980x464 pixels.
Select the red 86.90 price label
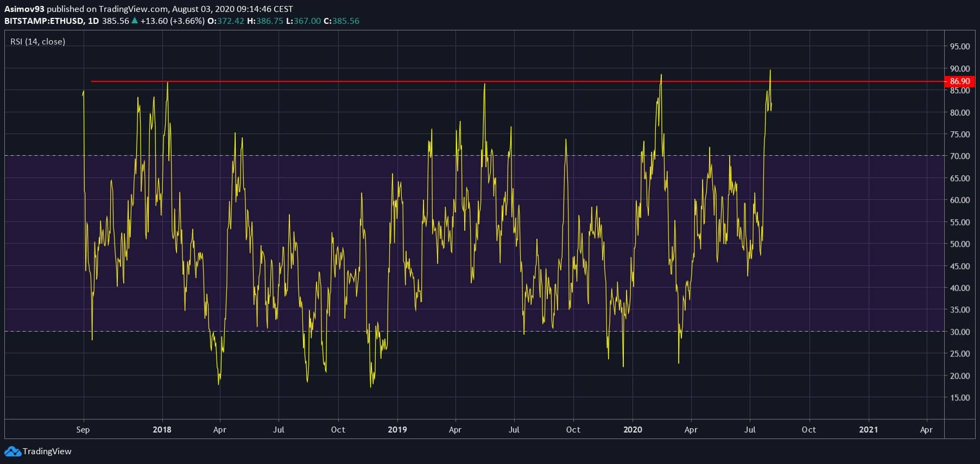click(x=959, y=81)
